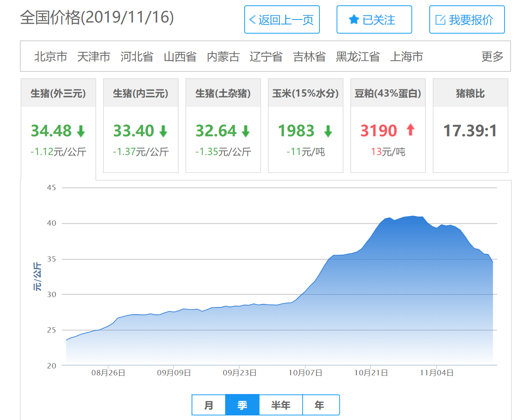Click the 10月07日 axis label
Viewport: 519px width, 420px height.
pyautogui.click(x=305, y=373)
